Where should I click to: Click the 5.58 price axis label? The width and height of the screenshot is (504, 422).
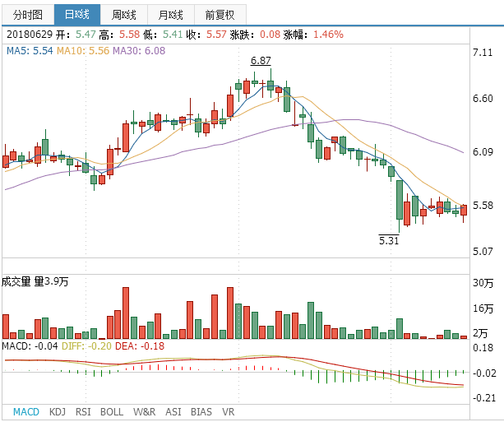click(x=483, y=205)
